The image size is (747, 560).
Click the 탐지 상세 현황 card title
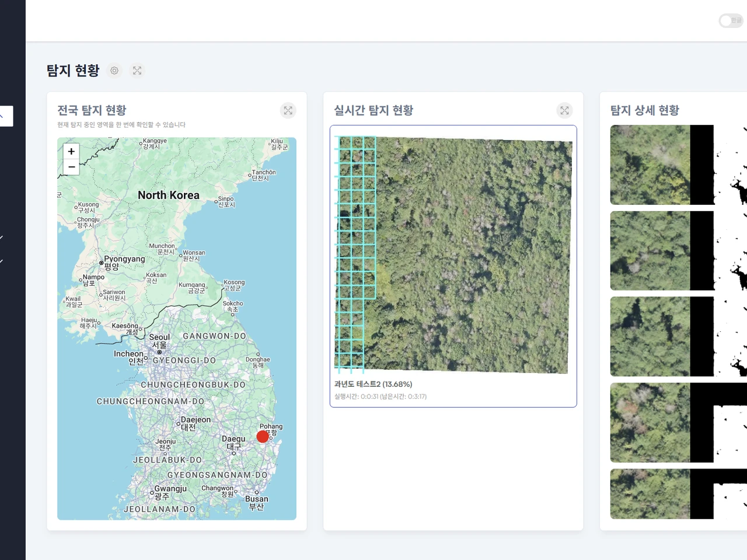645,110
